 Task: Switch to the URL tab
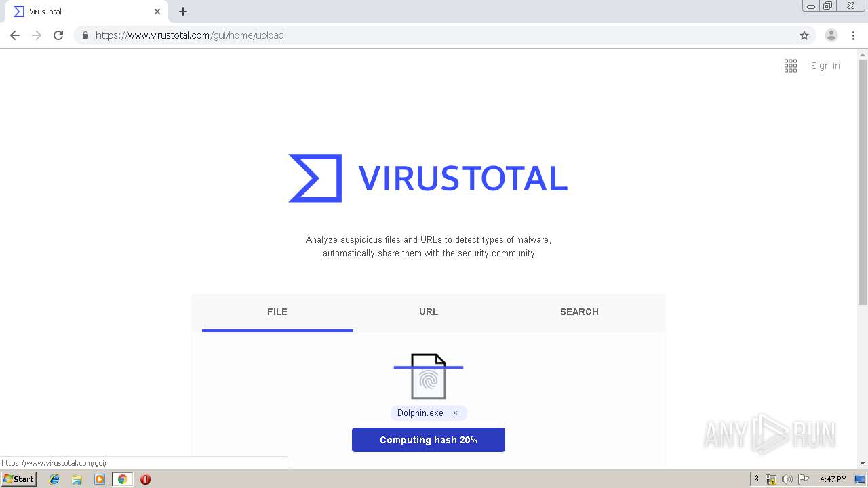[429, 312]
